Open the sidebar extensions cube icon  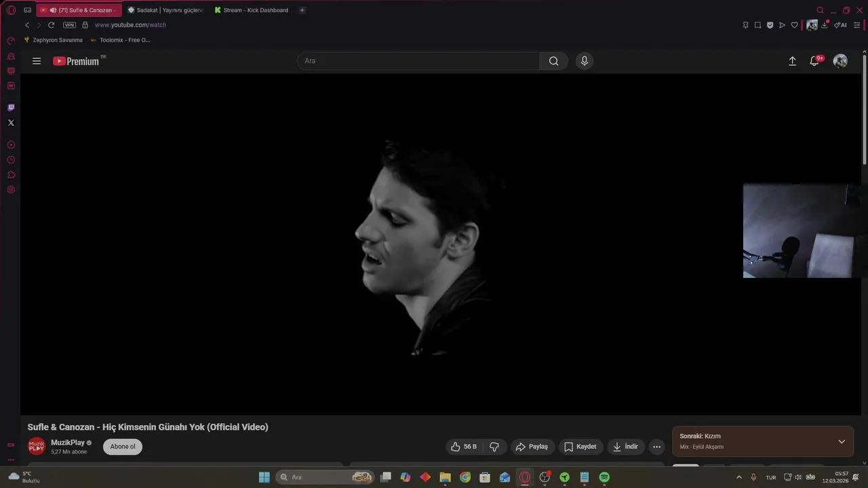(11, 175)
